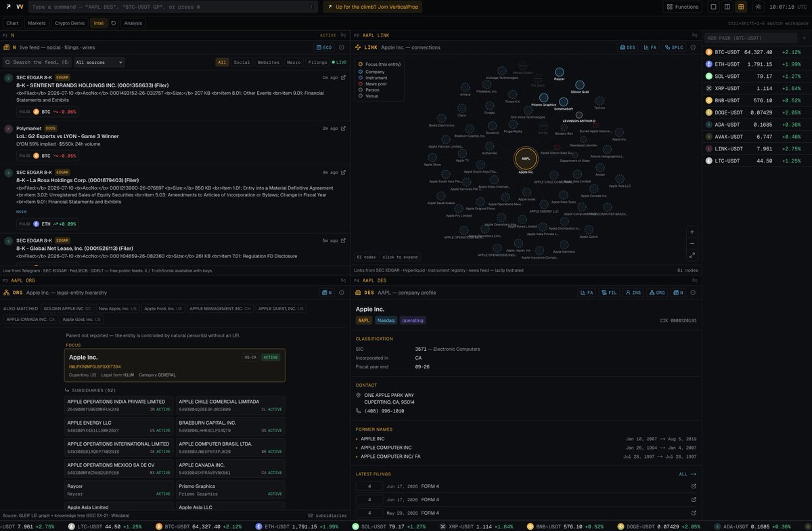This screenshot has height=531, width=812.
Task: Open external link for La Rosa Holdings filing
Action: tap(343, 173)
